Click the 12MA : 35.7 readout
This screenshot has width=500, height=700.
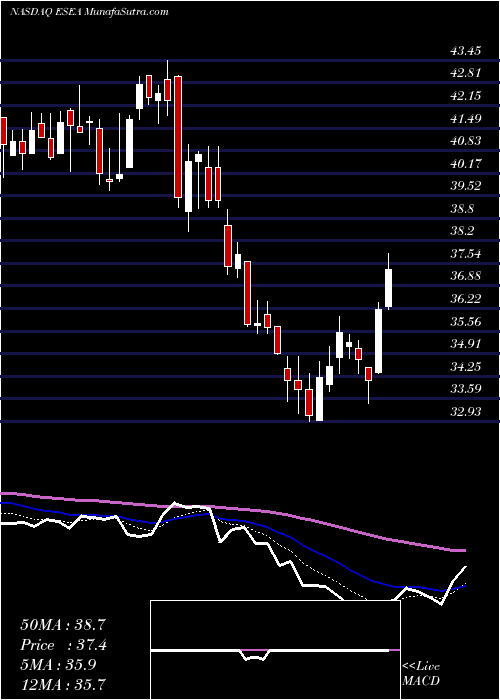[62, 684]
